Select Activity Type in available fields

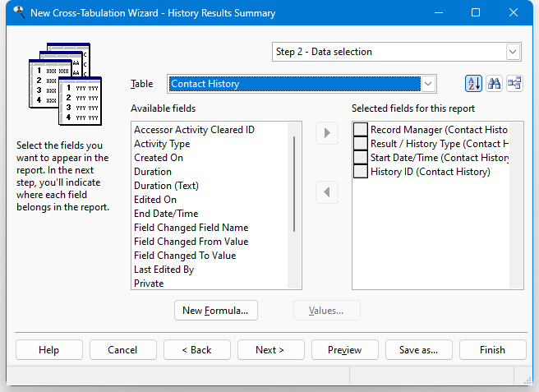[x=162, y=144]
